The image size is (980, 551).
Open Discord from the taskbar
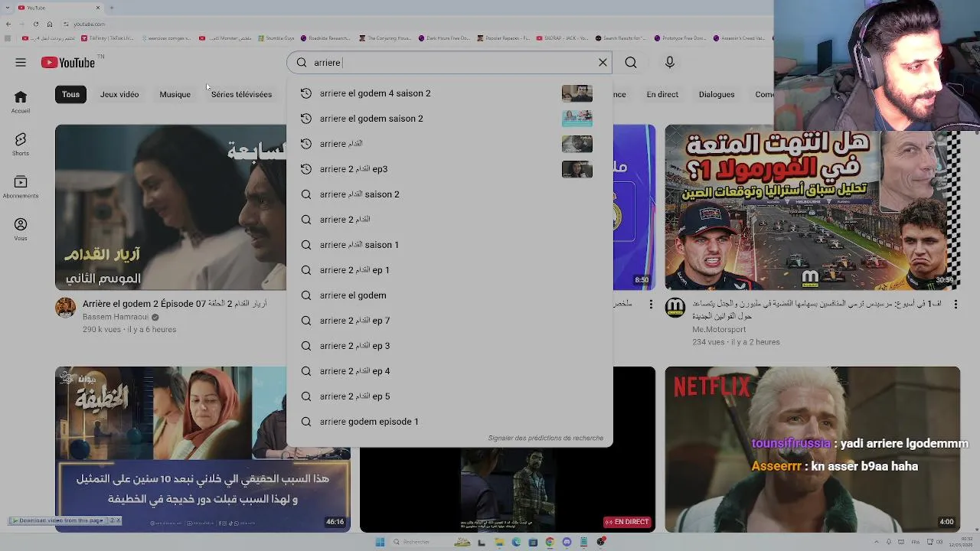567,542
